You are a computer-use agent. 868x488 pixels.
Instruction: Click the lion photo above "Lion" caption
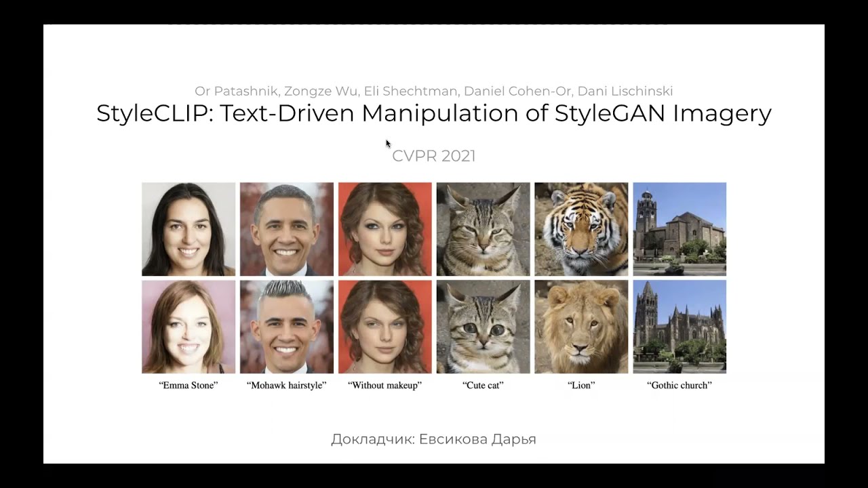[x=581, y=327]
